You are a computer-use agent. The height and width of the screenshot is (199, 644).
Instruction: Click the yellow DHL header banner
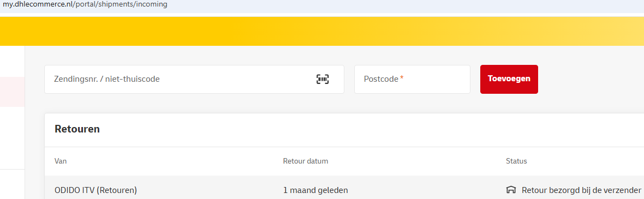tap(322, 31)
